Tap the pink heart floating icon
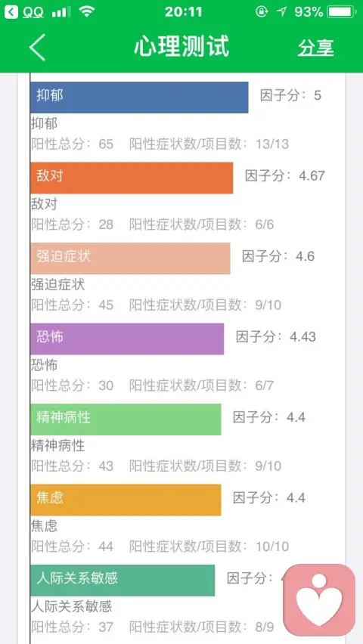363x644 pixels. pyautogui.click(x=319, y=599)
